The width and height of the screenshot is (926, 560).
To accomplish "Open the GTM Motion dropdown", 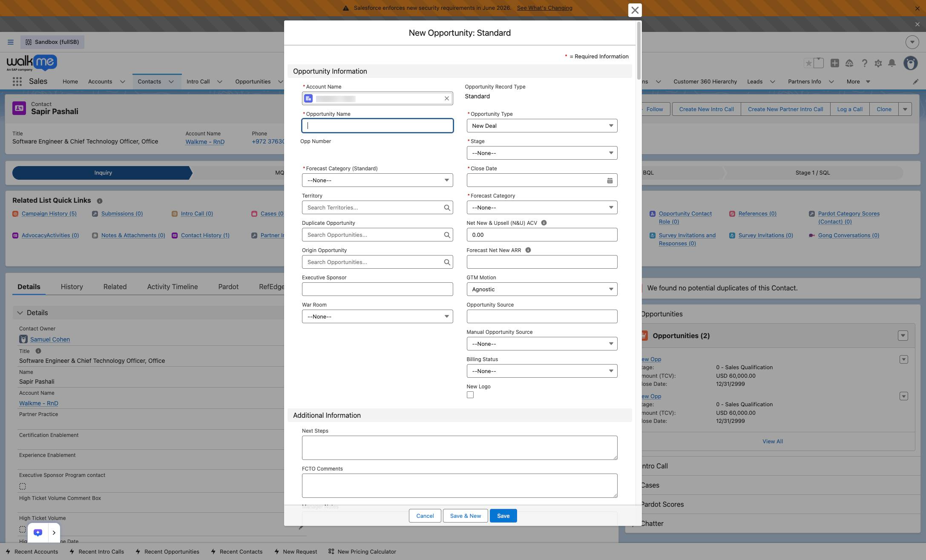I will pos(542,289).
